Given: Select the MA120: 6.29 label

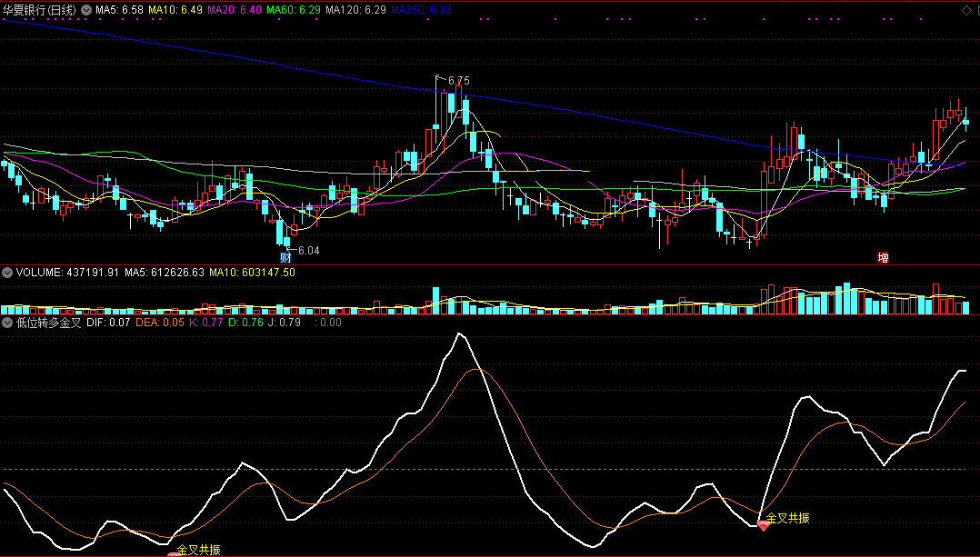Looking at the screenshot, I should pyautogui.click(x=356, y=10).
